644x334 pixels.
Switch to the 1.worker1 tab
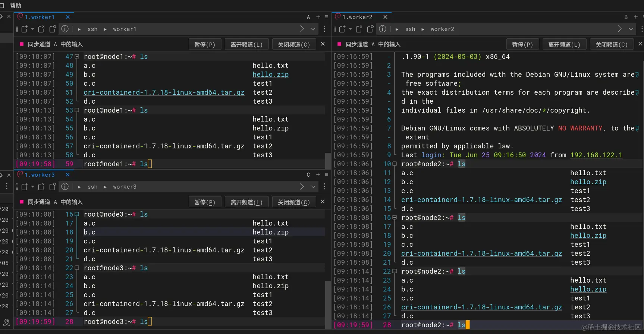40,17
